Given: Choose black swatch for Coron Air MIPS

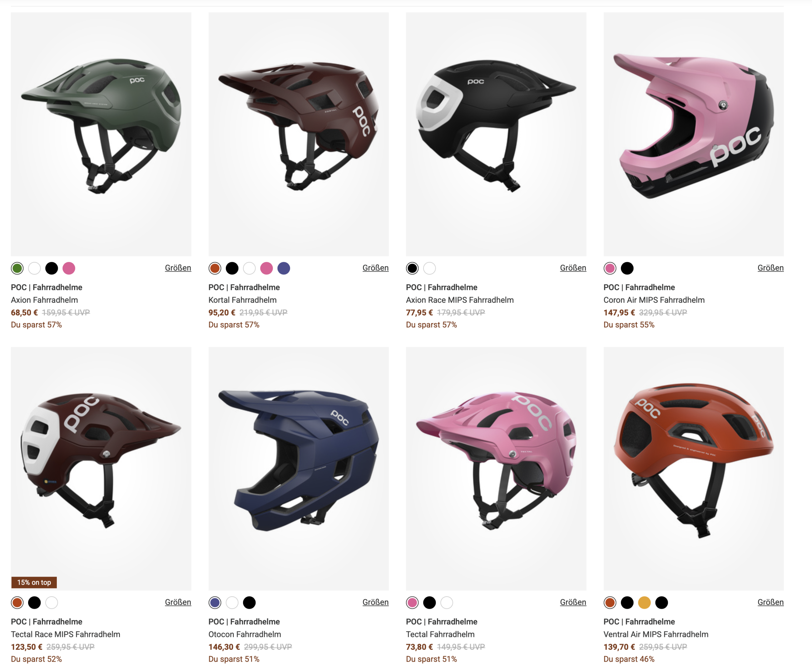Looking at the screenshot, I should [627, 268].
